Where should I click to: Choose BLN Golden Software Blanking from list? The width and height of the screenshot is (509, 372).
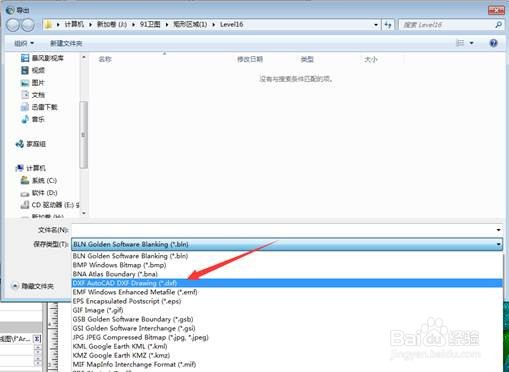(287, 256)
